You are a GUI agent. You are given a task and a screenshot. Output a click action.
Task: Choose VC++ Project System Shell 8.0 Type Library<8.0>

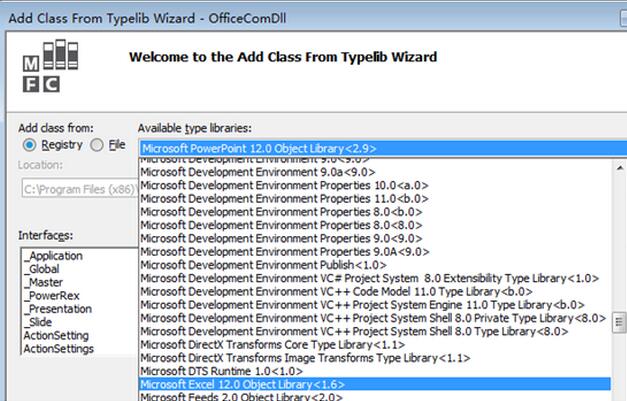(x=375, y=331)
